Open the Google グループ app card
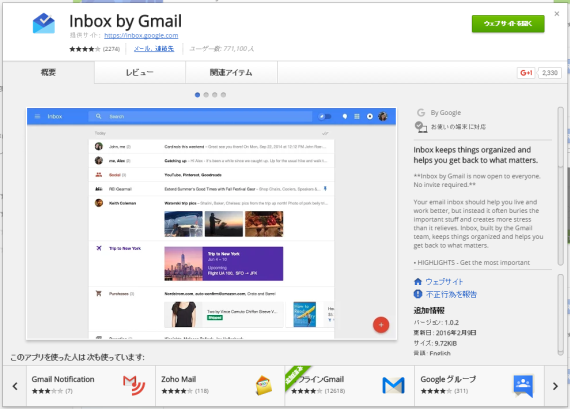This screenshot has height=409, width=570. [479, 386]
